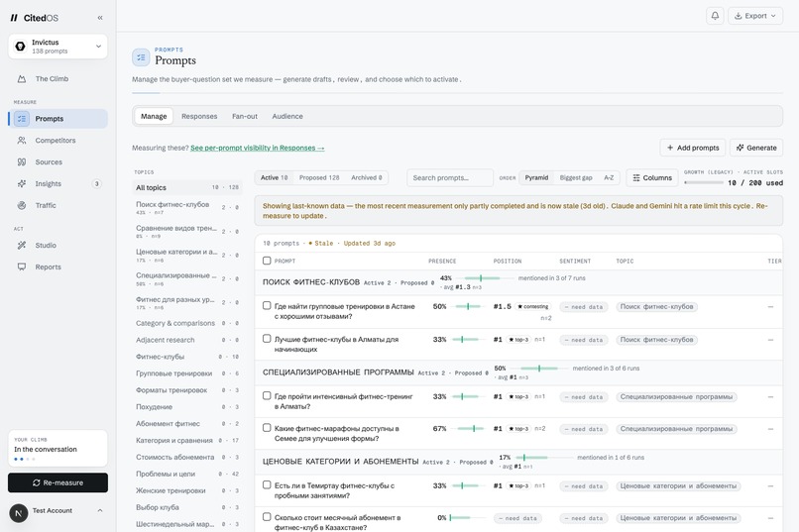Click the Competitors people icon
This screenshot has width=799, height=532.
click(x=22, y=141)
